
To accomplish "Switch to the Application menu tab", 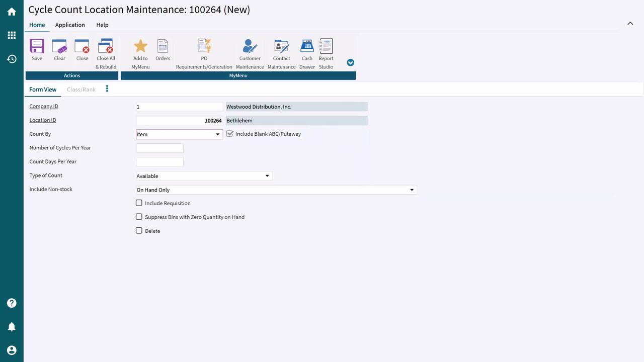I will [x=70, y=25].
